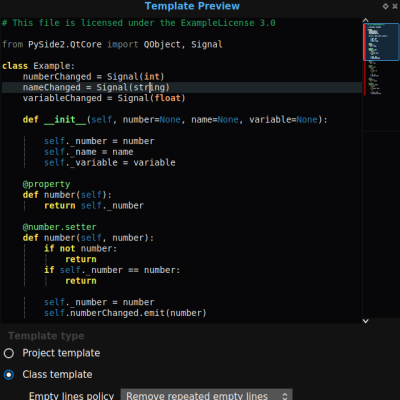The width and height of the screenshot is (400, 400).
Task: Click the __init__ method definition line
Action: 175,119
